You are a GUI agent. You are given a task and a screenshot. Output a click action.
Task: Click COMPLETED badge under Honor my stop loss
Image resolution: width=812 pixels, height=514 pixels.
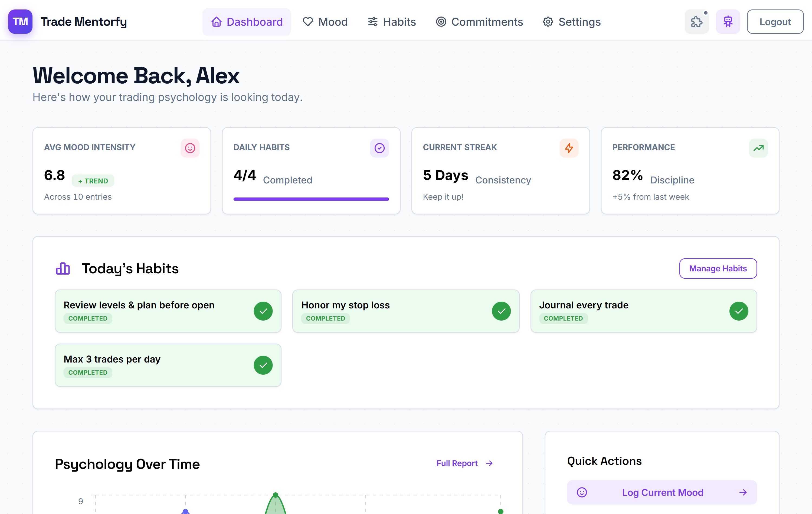point(325,318)
